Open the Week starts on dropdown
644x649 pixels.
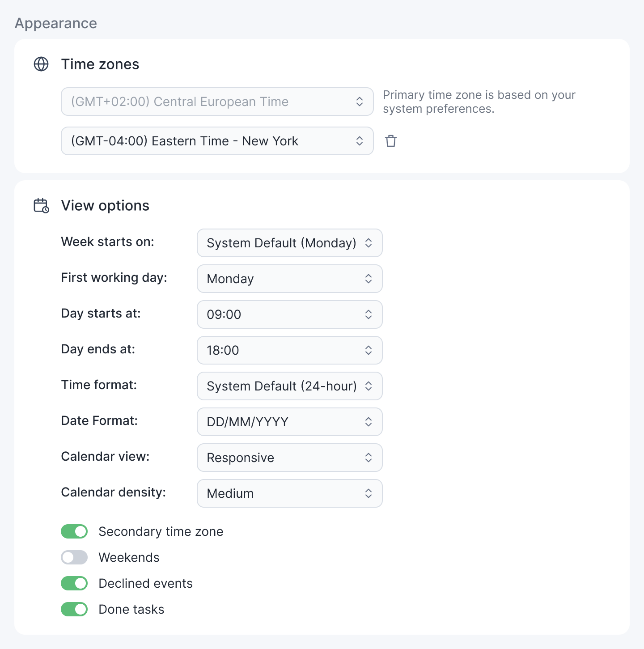pyautogui.click(x=290, y=243)
